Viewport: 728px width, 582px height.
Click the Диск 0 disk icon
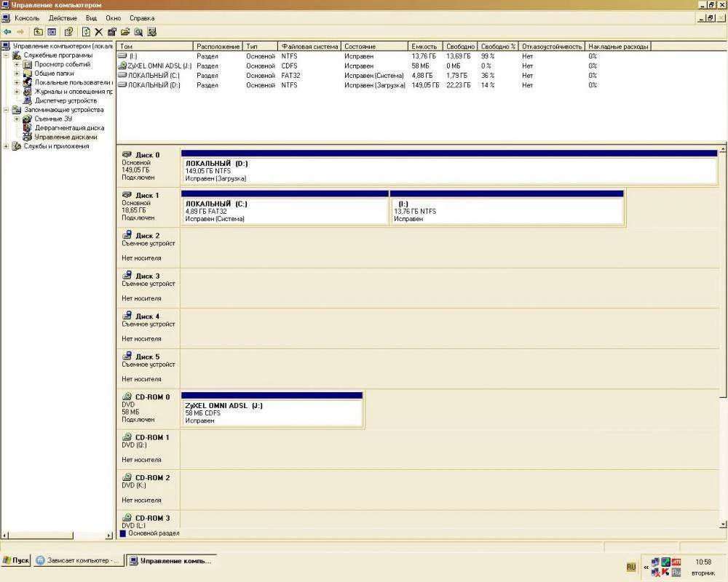pyautogui.click(x=127, y=154)
